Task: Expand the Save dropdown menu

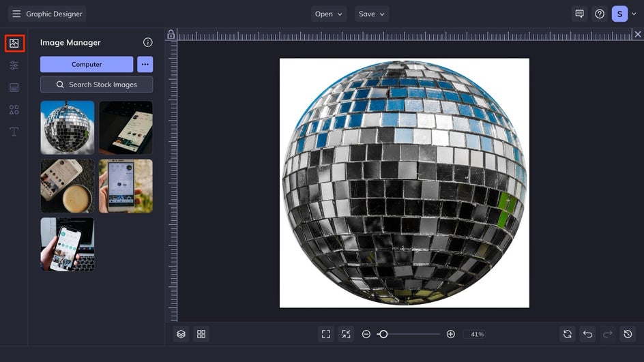Action: click(372, 14)
